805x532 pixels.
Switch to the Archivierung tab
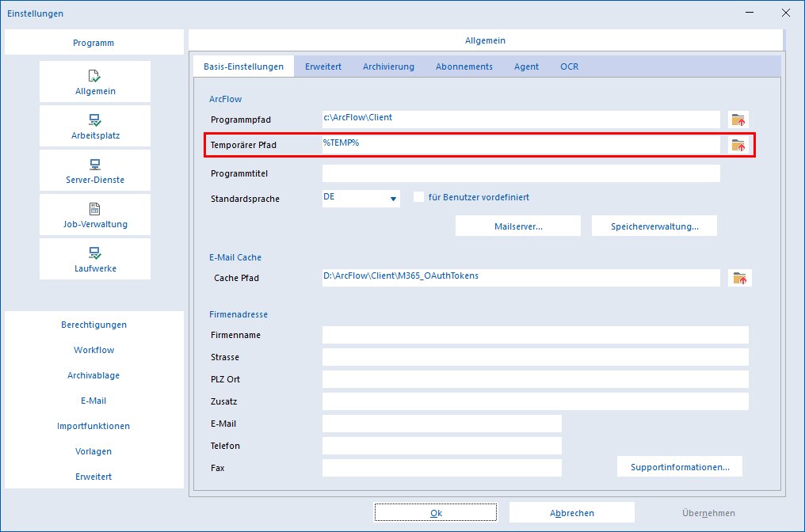click(389, 66)
